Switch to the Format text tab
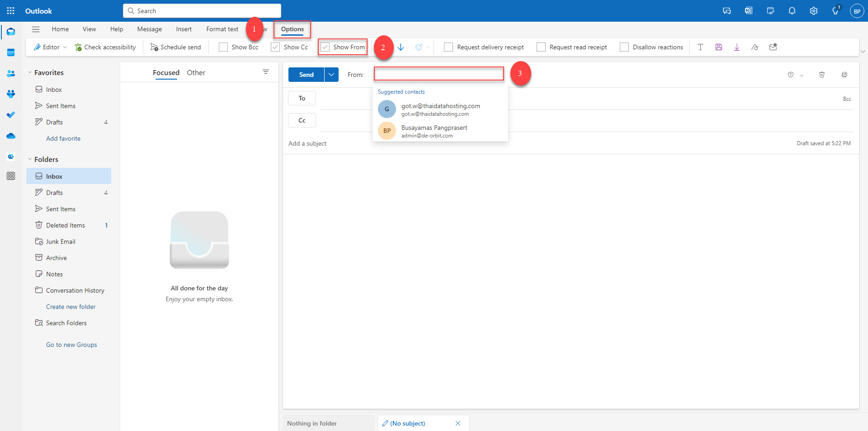This screenshot has height=431, width=868. pyautogui.click(x=222, y=28)
